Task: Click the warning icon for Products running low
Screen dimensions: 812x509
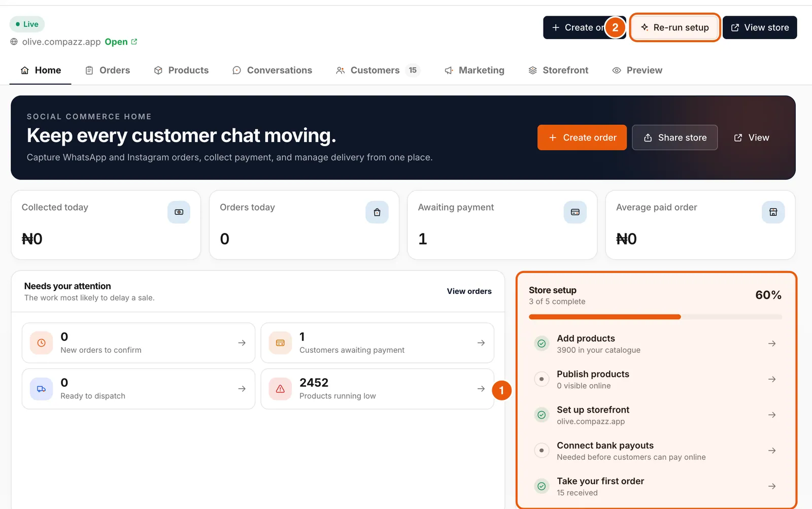Action: pos(280,389)
